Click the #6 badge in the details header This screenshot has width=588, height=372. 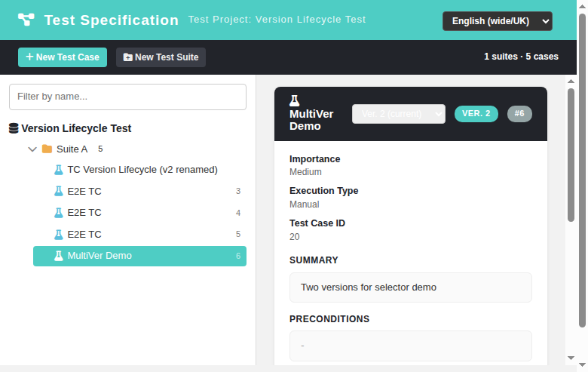coord(519,114)
